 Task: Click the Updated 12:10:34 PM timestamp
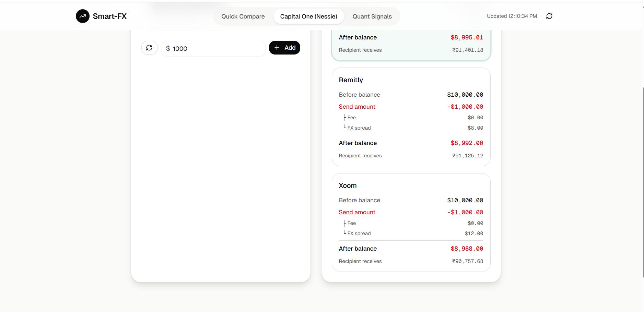[512, 16]
